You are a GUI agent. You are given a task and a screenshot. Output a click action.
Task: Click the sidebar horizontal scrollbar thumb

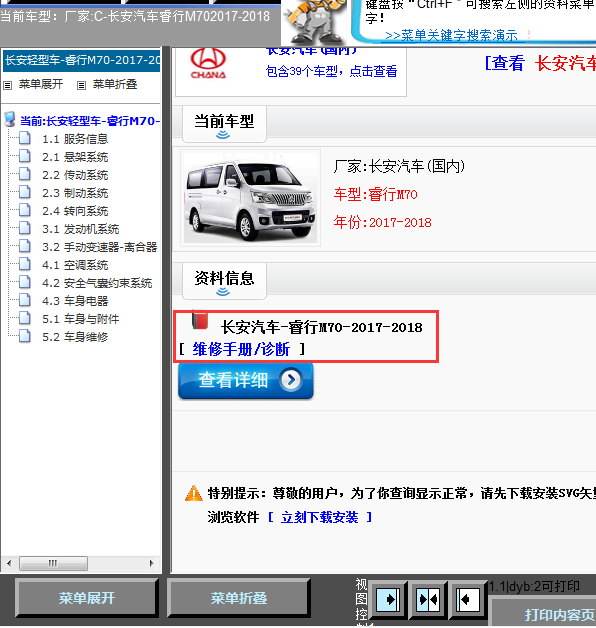click(53, 563)
